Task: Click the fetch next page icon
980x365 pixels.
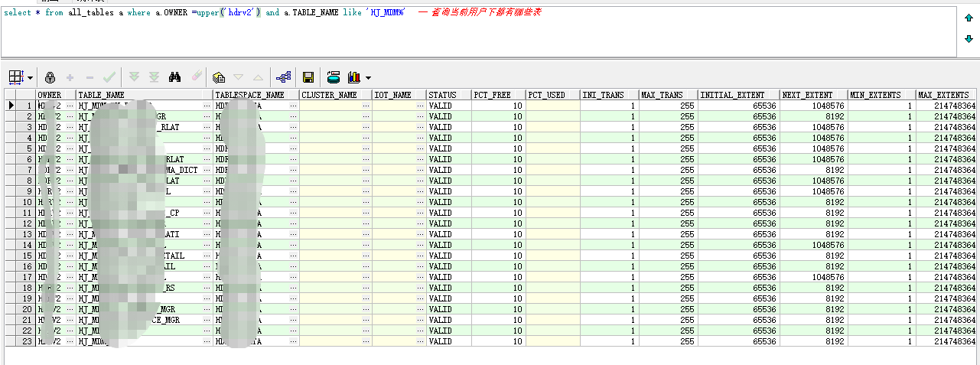Action: pyautogui.click(x=135, y=77)
